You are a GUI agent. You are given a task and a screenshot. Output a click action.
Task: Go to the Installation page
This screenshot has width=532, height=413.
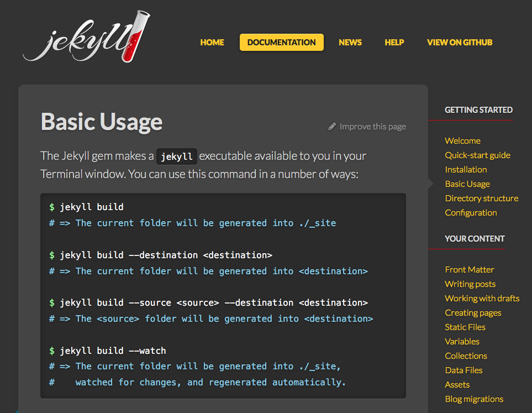466,170
